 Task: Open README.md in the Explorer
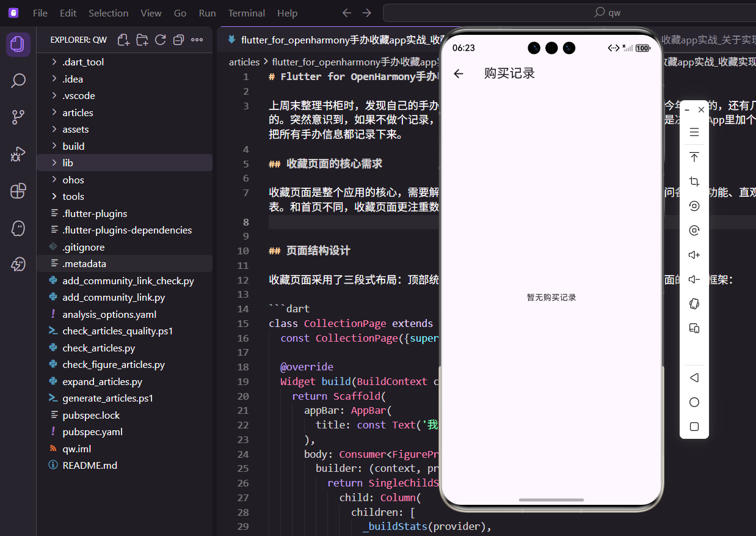point(125,466)
